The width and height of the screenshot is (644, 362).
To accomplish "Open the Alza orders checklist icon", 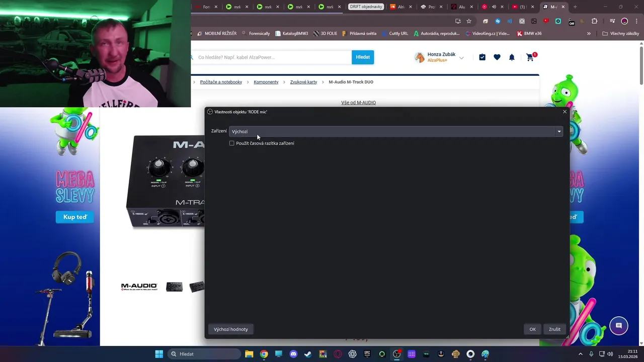I will [x=482, y=57].
